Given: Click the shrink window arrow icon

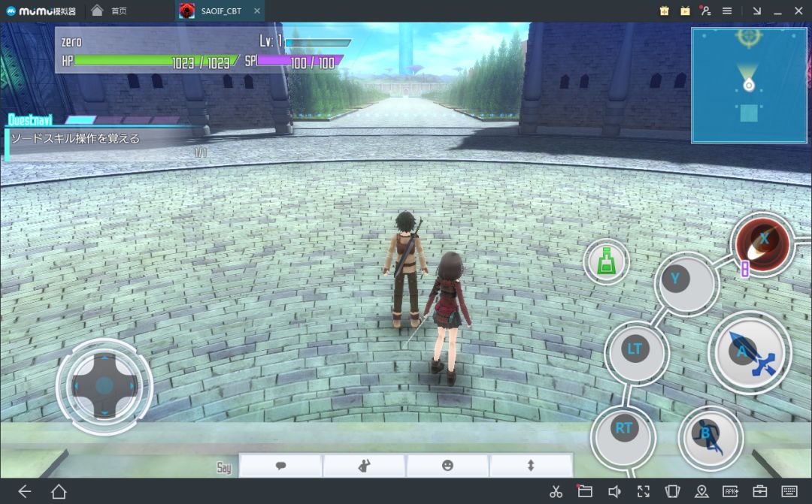Looking at the screenshot, I should point(757,11).
